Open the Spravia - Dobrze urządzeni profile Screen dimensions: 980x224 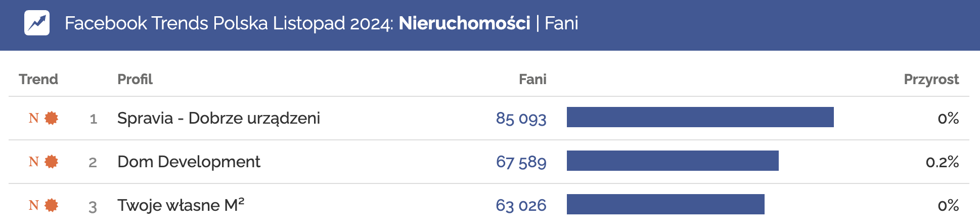coord(218,118)
